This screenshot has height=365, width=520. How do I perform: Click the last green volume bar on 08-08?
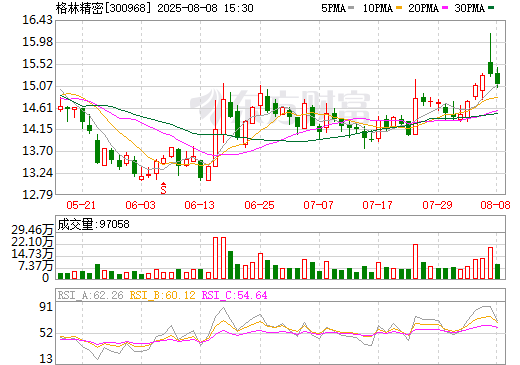point(497,271)
